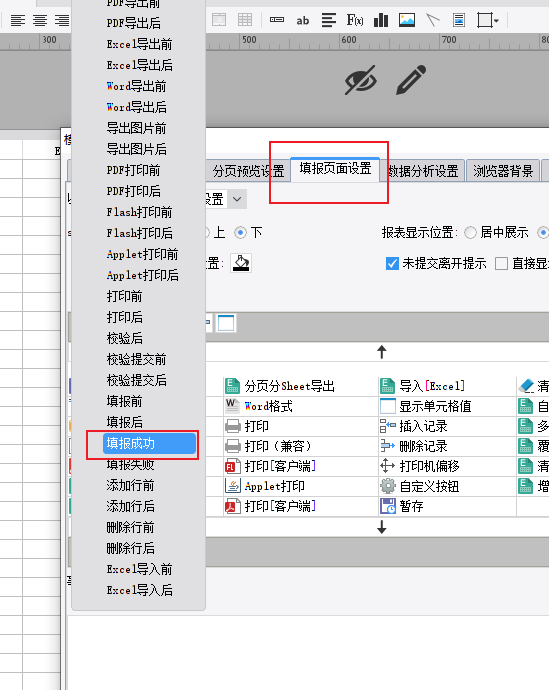549x690 pixels.
Task: Insert slash line with diagonal icon
Action: point(433,20)
